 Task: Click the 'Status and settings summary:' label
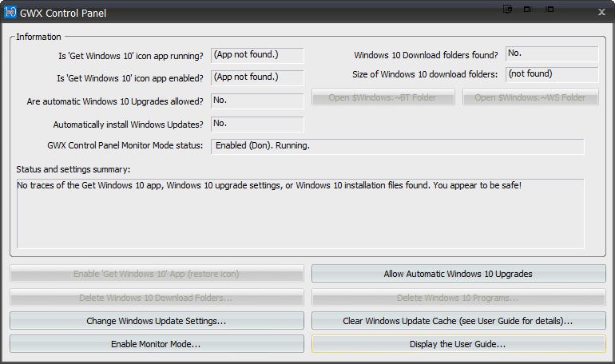coord(73,169)
